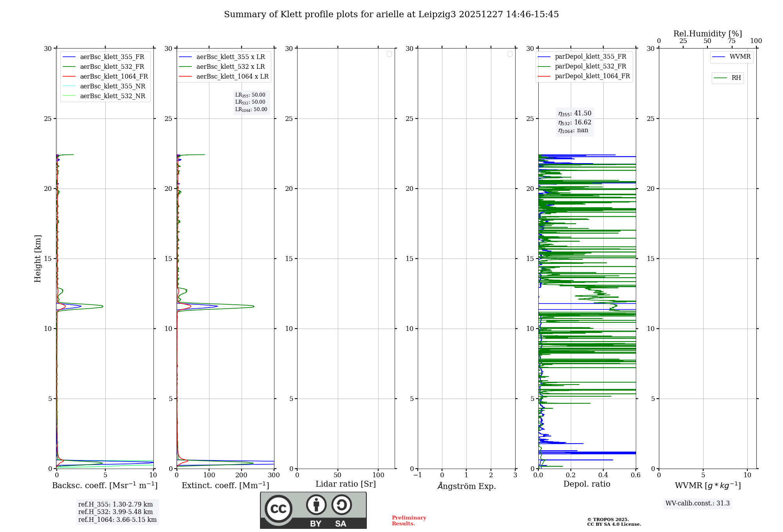Click the ShareAlike SA circular arrow icon
This screenshot has width=783, height=532.
coord(341,505)
